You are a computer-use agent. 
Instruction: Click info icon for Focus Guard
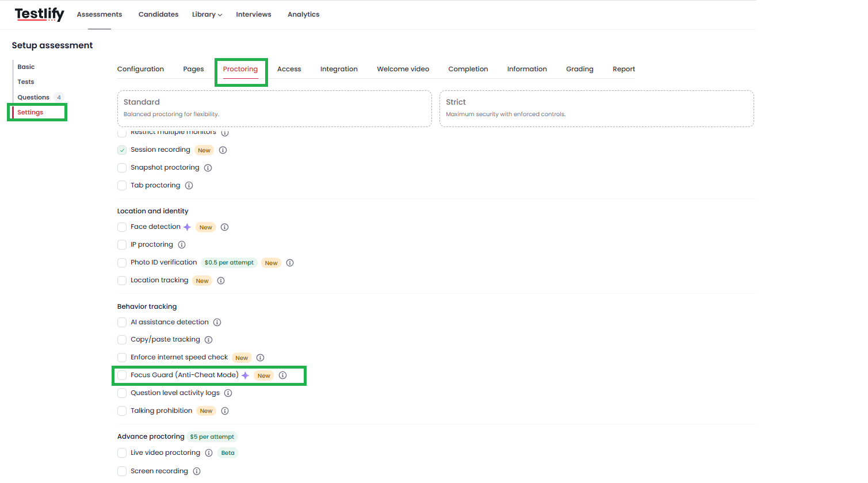click(282, 375)
